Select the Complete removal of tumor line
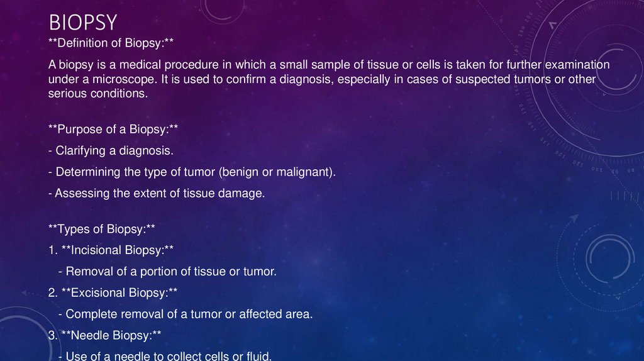This screenshot has height=361, width=644. pos(185,314)
